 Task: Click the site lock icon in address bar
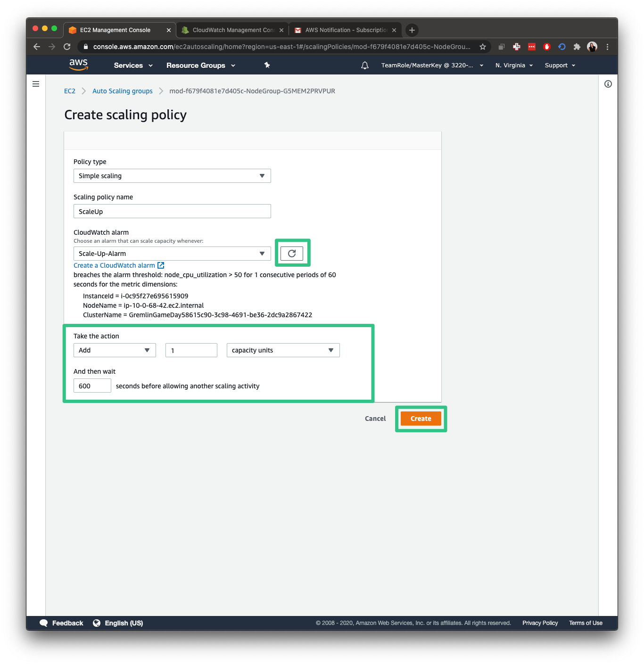[x=85, y=47]
